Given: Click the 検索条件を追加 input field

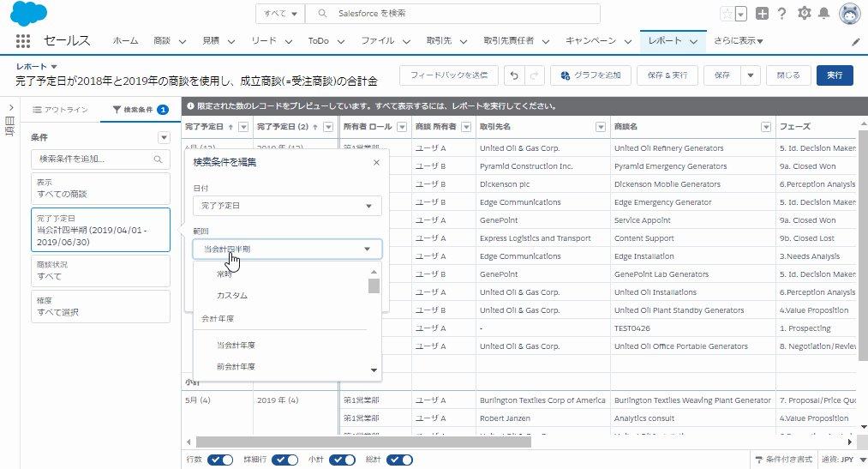Looking at the screenshot, I should click(100, 159).
